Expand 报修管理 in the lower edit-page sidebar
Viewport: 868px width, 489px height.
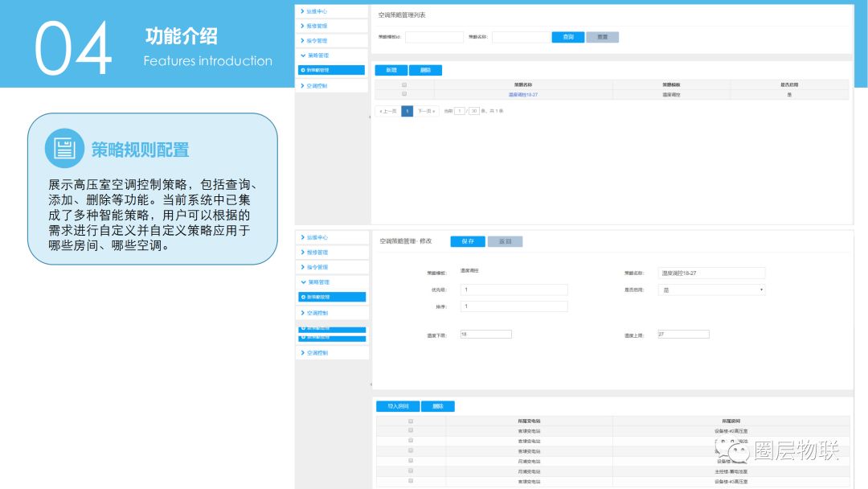click(332, 253)
